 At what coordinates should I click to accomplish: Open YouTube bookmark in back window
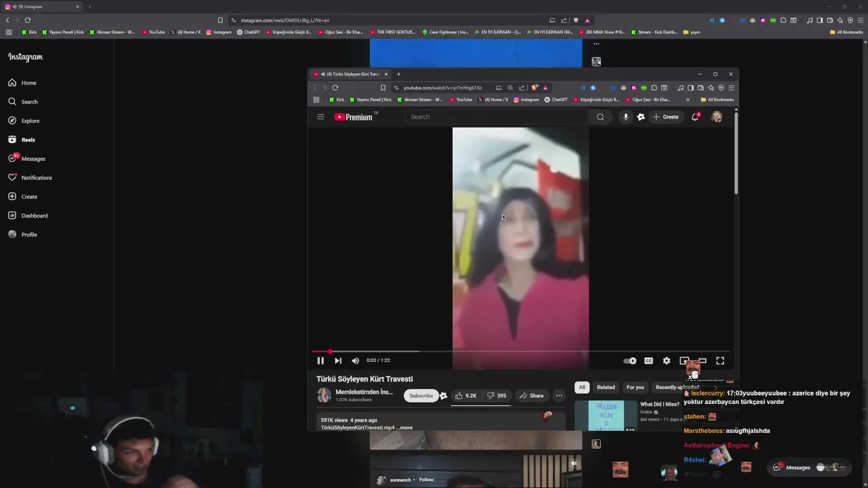153,32
